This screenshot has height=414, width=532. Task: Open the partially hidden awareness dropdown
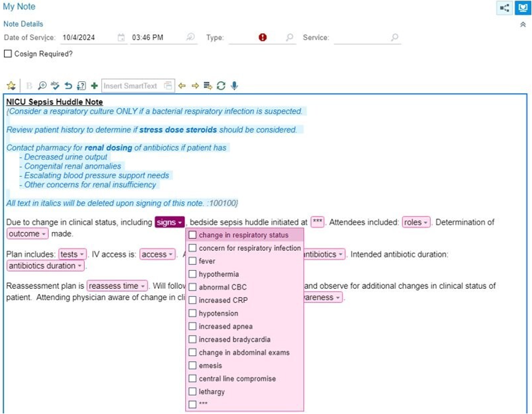coord(323,297)
